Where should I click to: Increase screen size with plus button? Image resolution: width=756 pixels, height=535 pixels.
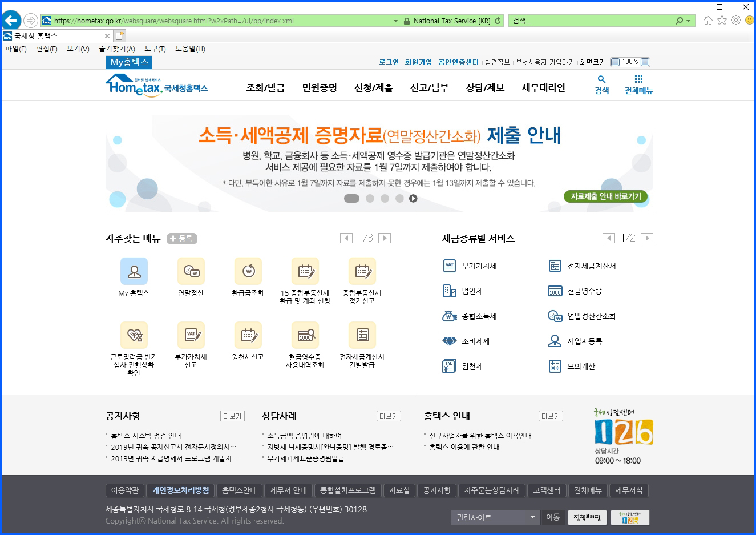(645, 62)
